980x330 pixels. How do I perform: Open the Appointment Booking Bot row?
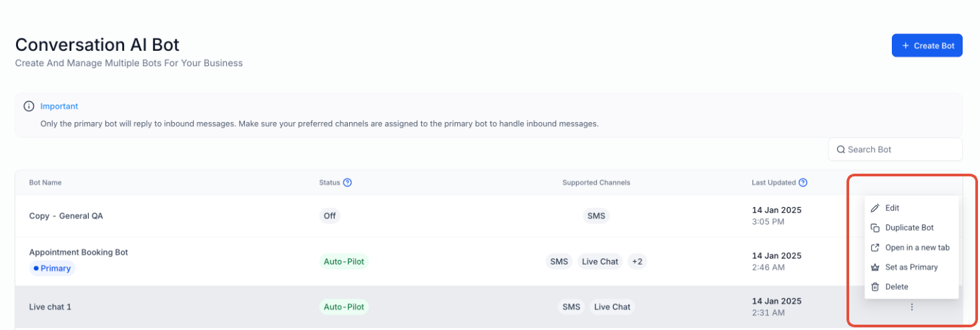click(79, 253)
